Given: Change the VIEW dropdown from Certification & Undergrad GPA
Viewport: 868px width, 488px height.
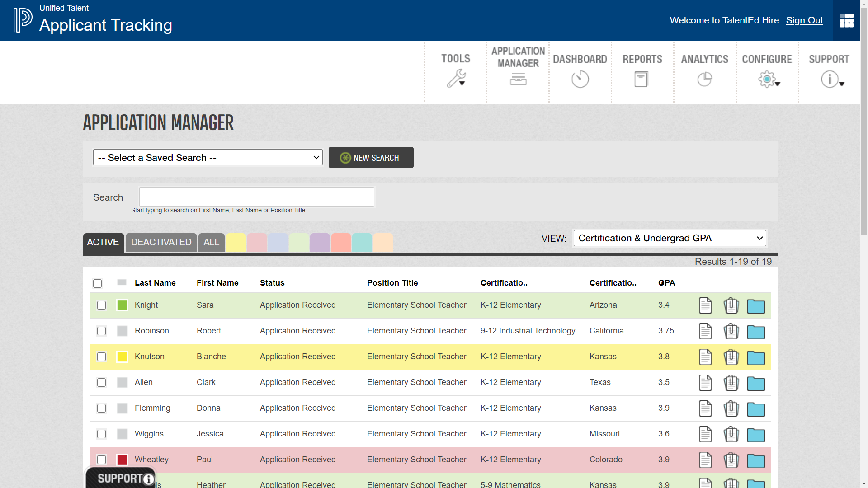Looking at the screenshot, I should 669,238.
